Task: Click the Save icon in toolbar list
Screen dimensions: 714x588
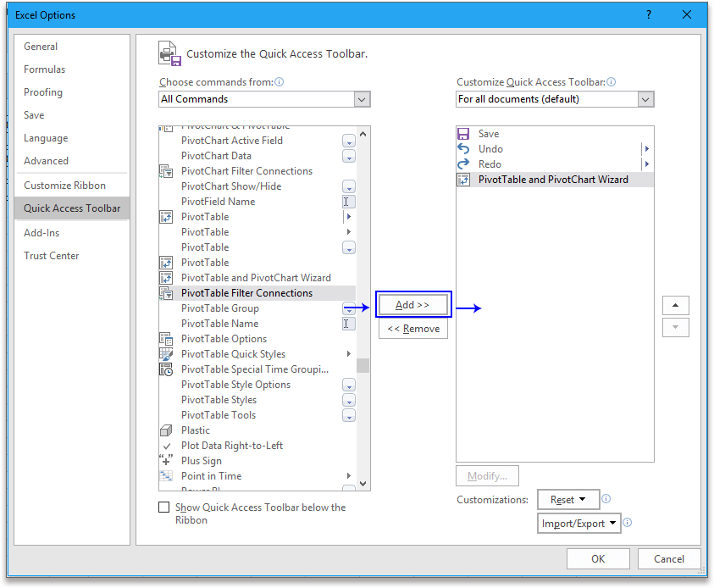Action: pos(463,134)
